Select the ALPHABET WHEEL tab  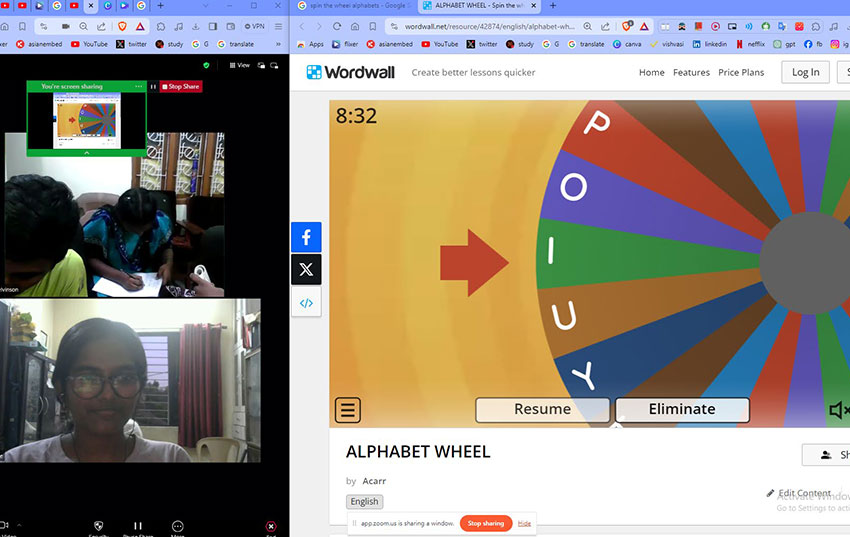479,5
